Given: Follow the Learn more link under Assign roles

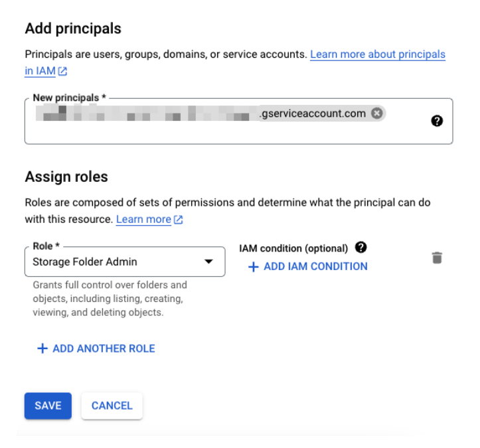Looking at the screenshot, I should 143,219.
